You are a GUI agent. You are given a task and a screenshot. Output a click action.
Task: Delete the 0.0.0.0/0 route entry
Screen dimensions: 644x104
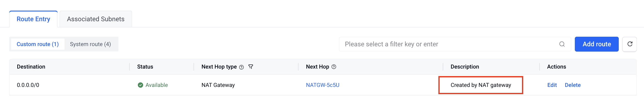pyautogui.click(x=573, y=85)
